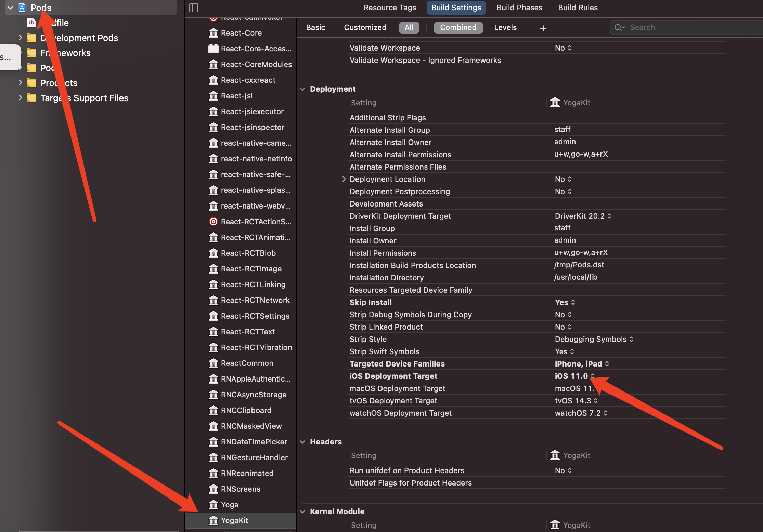Open the DriverKit Deployment Target popup

[583, 216]
